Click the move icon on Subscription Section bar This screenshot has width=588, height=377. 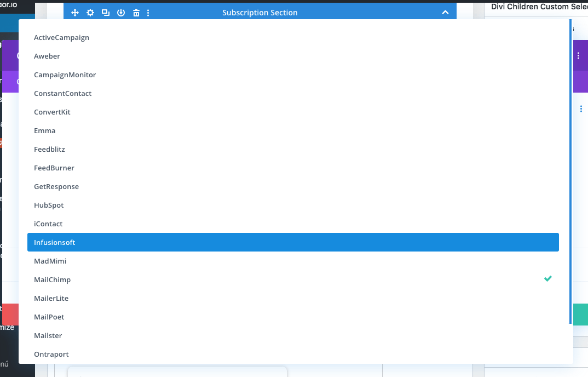(x=75, y=13)
